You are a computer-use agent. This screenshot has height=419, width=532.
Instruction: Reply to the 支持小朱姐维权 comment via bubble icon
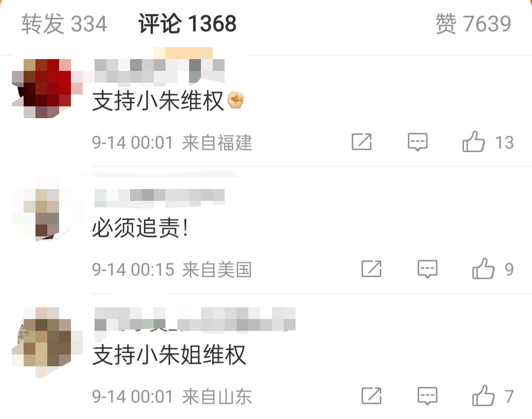(428, 395)
